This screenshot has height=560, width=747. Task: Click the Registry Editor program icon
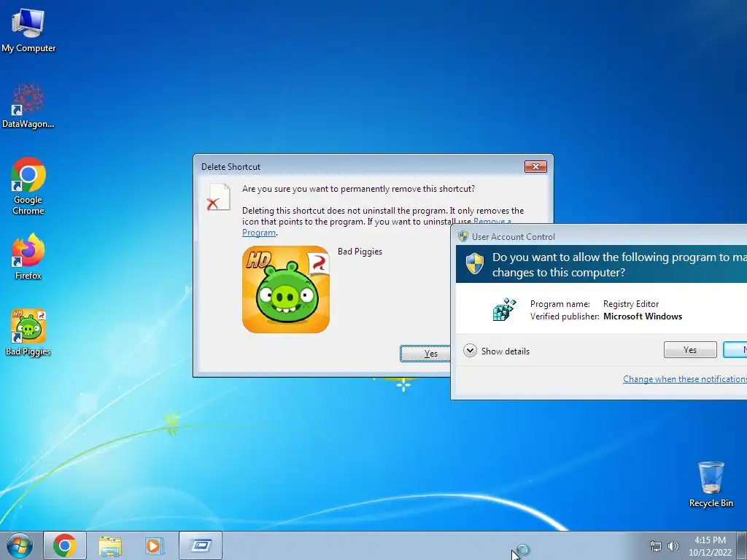(505, 309)
